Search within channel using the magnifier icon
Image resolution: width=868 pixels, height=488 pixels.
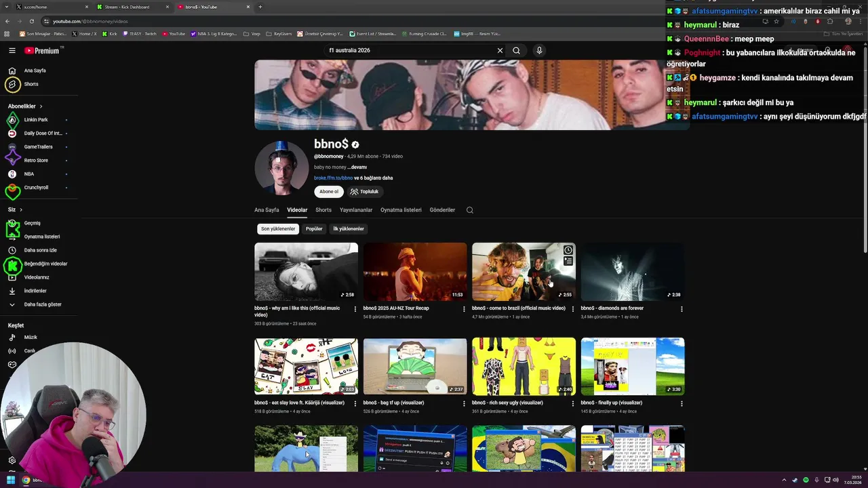pyautogui.click(x=469, y=210)
